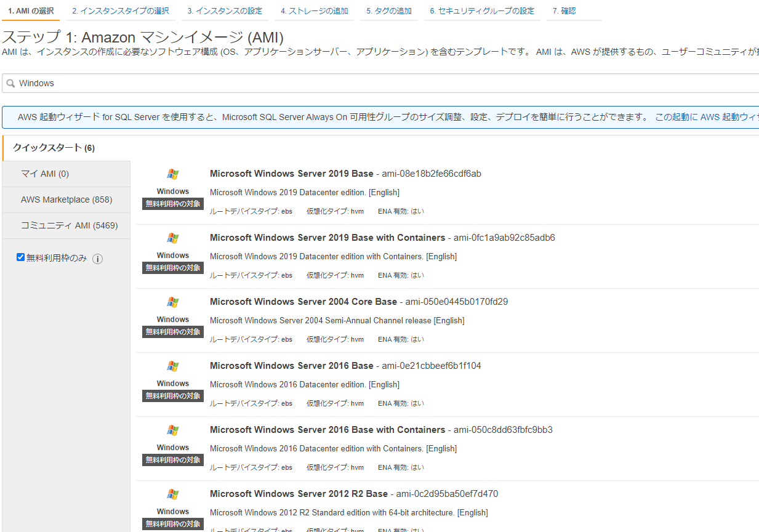
Task: Click description 2016 Datacenter edition with Containers
Action: click(x=333, y=449)
